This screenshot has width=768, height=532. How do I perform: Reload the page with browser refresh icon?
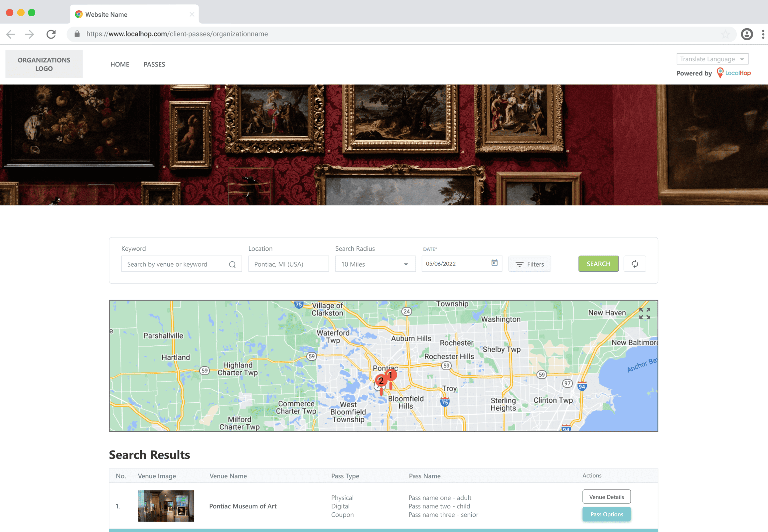point(51,34)
